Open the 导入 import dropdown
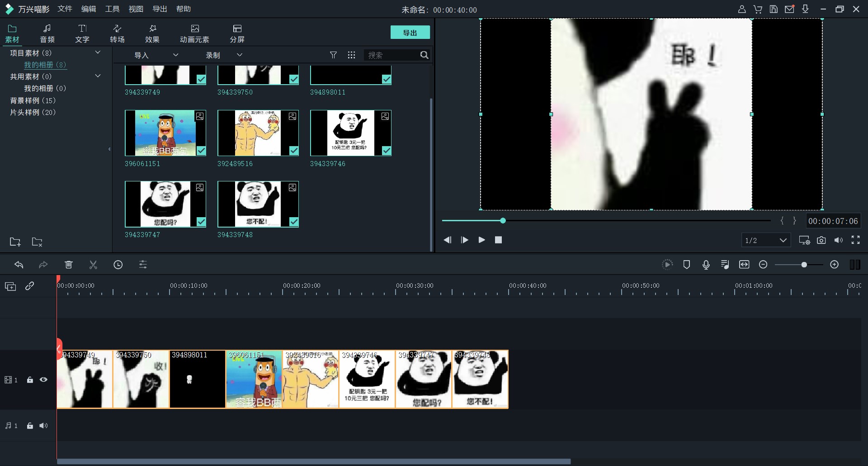Viewport: 868px width, 466px height. [156, 55]
